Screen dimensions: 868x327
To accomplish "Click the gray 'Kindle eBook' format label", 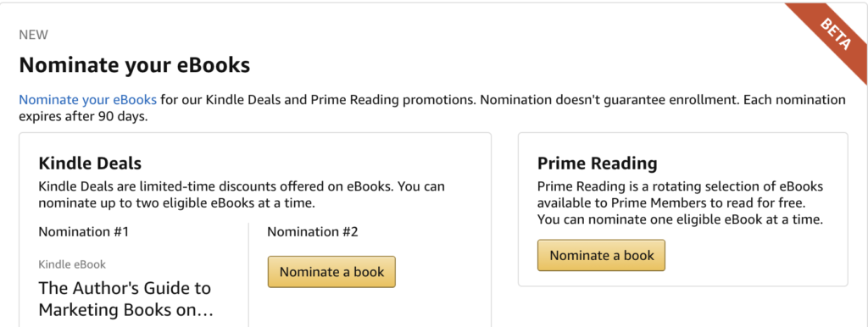I will tap(72, 264).
